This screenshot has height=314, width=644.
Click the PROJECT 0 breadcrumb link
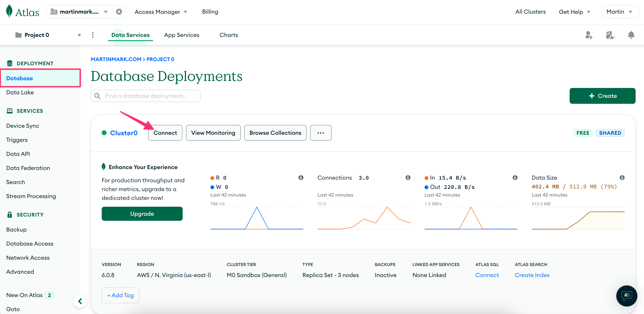pyautogui.click(x=160, y=59)
